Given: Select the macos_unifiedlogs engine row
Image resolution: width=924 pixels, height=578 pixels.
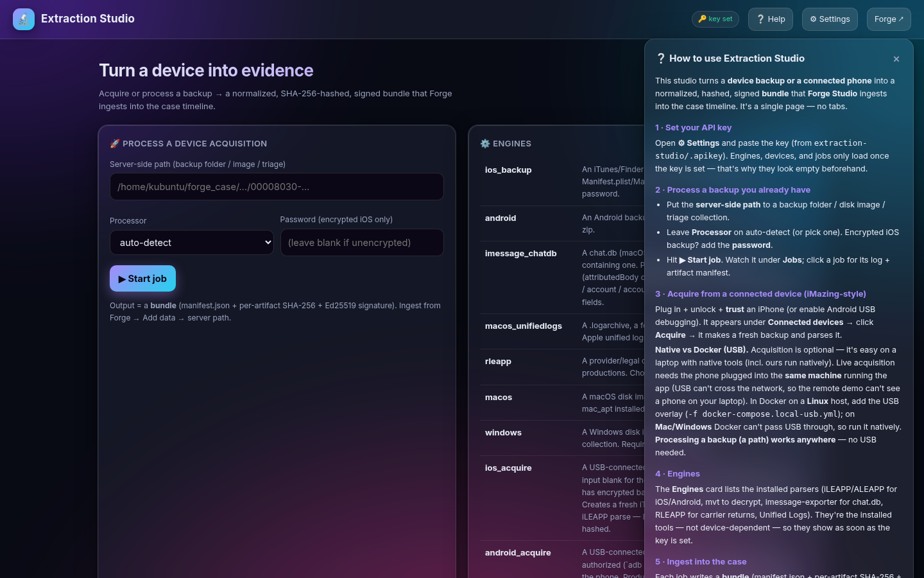Looking at the screenshot, I should (x=562, y=331).
